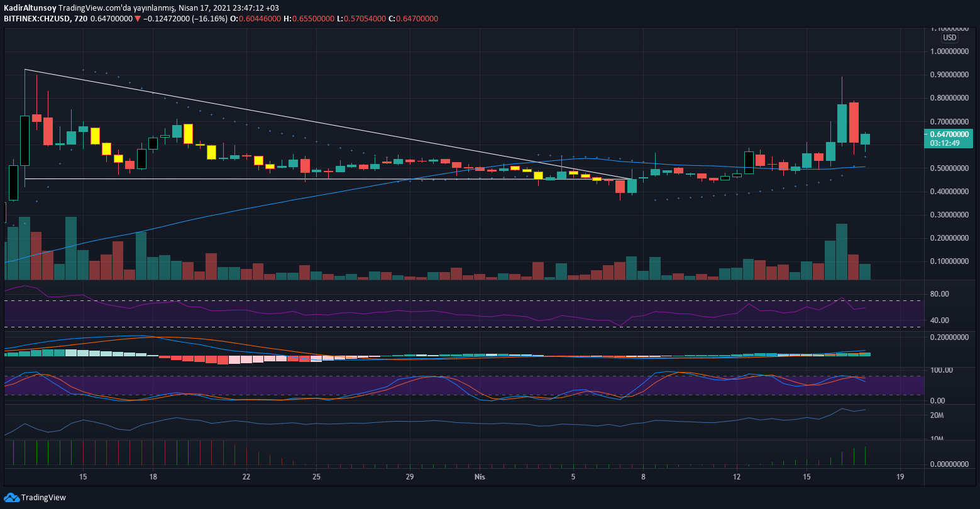Image resolution: width=980 pixels, height=509 pixels.
Task: Click the 10M axis label
Action: click(x=937, y=439)
